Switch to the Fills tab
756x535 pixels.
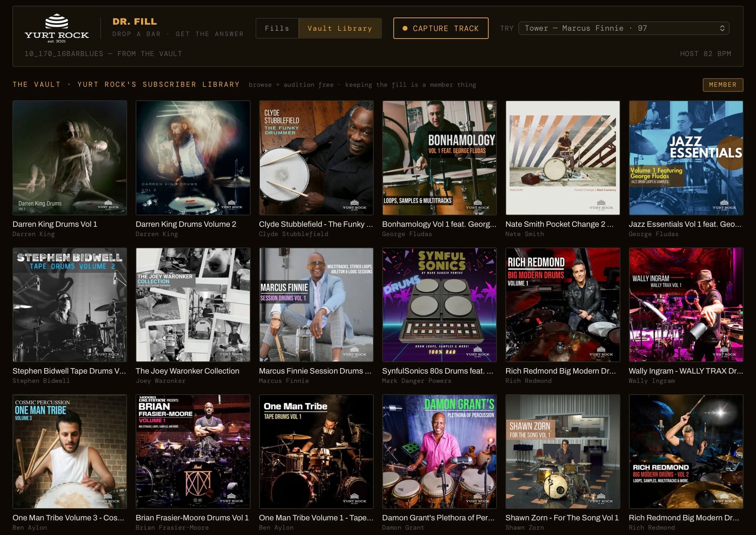click(277, 28)
